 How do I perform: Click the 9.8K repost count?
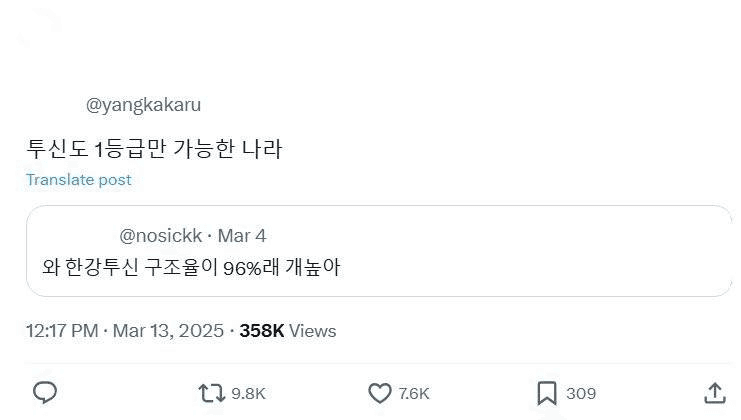[x=248, y=394]
